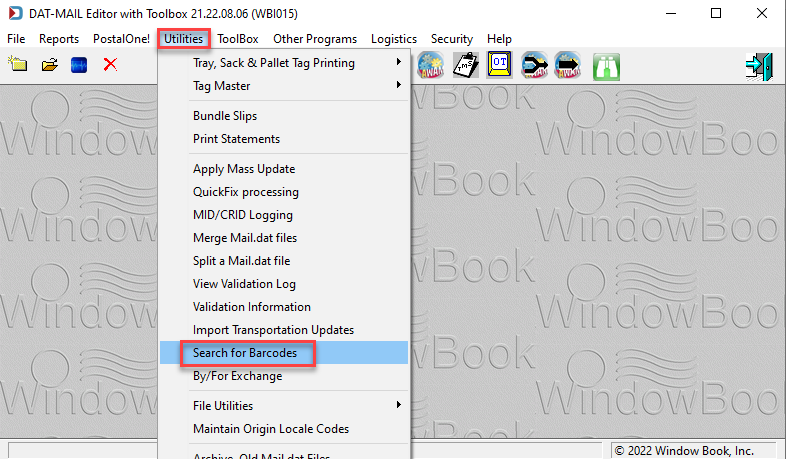Click the yellow OT monitor icon
This screenshot has height=459, width=786.
(x=499, y=65)
